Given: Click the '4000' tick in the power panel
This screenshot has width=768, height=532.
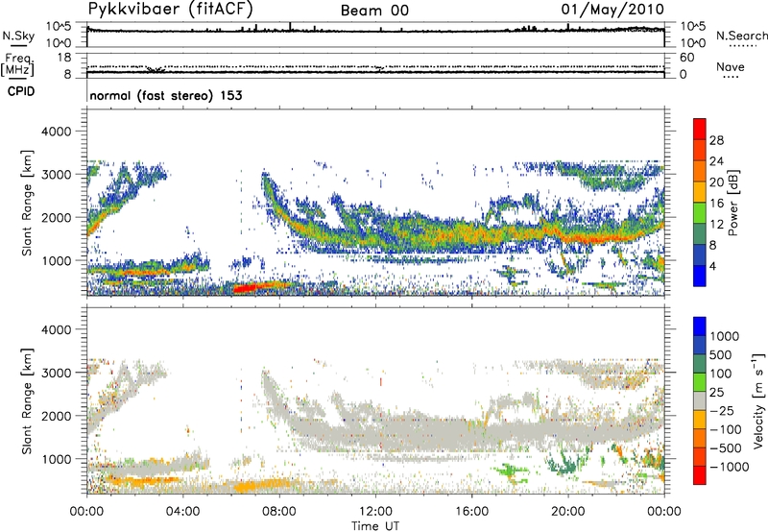Looking at the screenshot, I should (57, 132).
